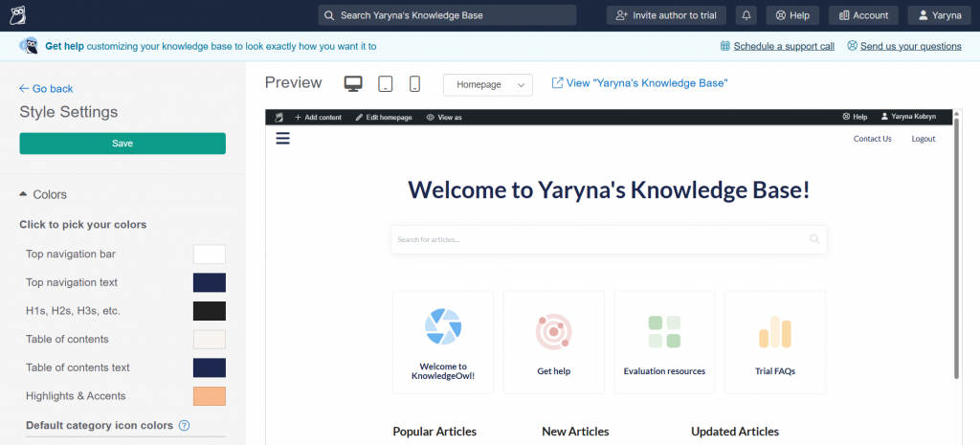The width and height of the screenshot is (980, 445).
Task: Click the magnifier icon in top search bar
Action: (329, 15)
